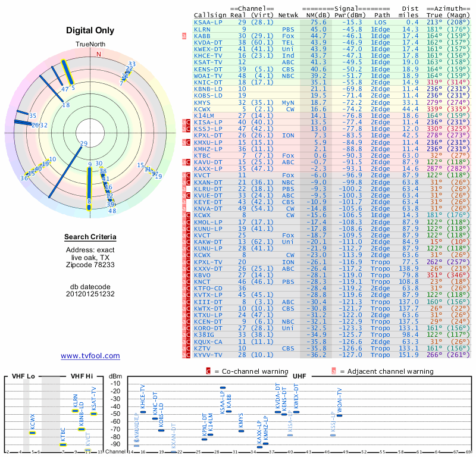Click the 'Search Criteria' heading
This screenshot has height=457, width=476.
[x=90, y=237]
